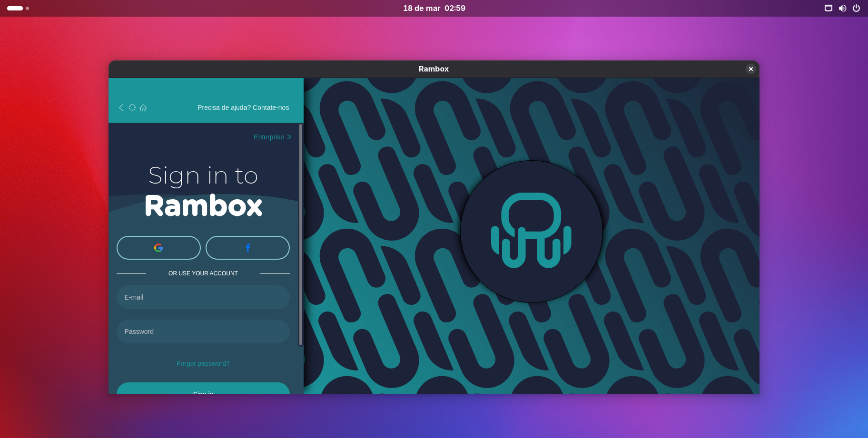The image size is (868, 438).
Task: Focus the E-mail input field
Action: point(203,297)
